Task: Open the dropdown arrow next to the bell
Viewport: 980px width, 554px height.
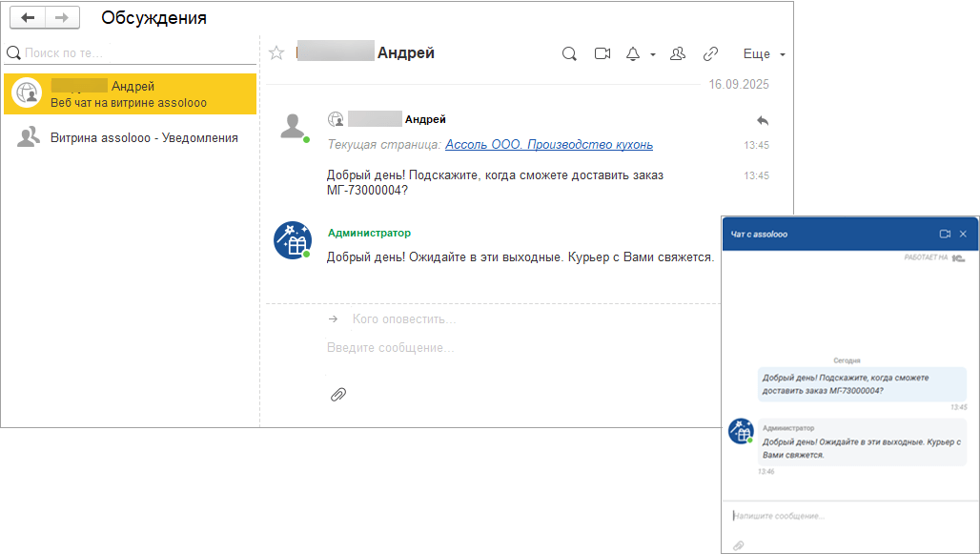Action: (652, 54)
